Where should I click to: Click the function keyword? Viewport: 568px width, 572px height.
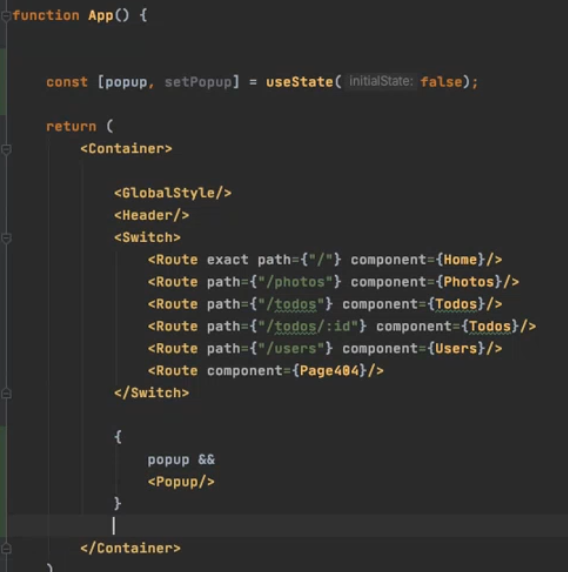[x=46, y=16]
